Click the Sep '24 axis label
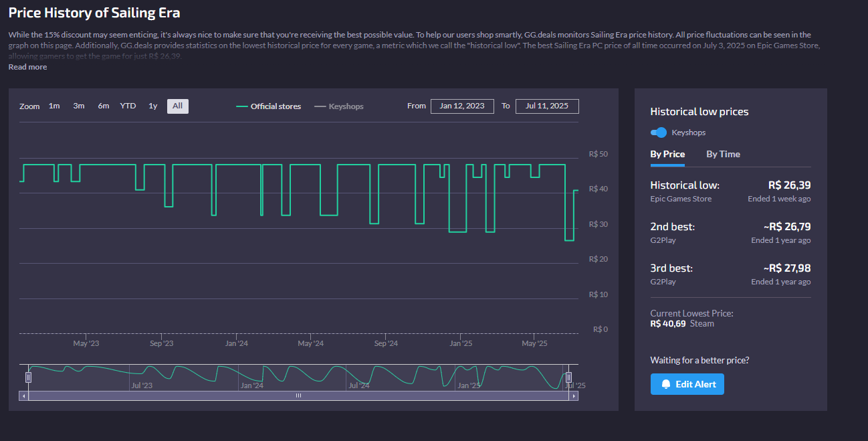This screenshot has width=868, height=441. [x=386, y=343]
